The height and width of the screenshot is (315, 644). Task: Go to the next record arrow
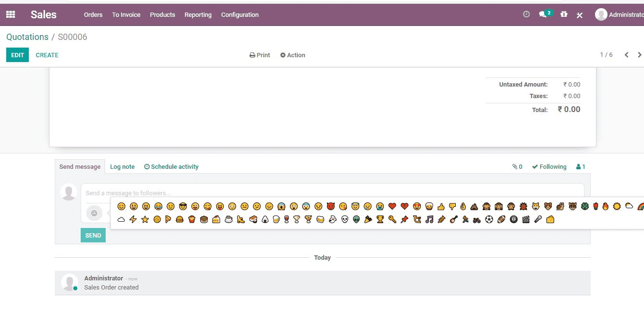point(639,55)
